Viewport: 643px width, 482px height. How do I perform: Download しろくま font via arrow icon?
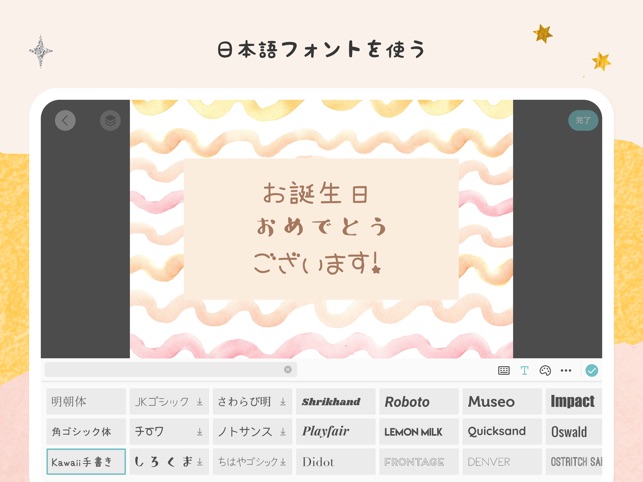click(199, 462)
